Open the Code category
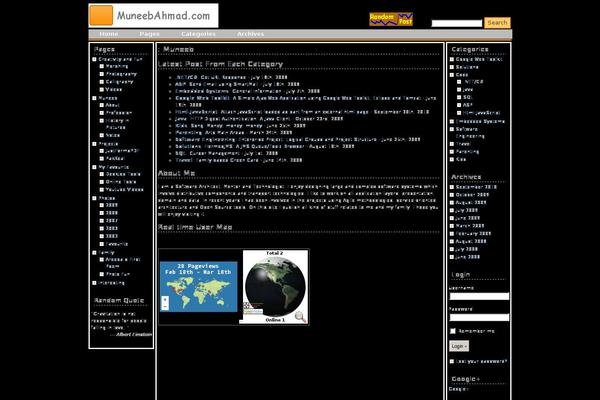This screenshot has width=600, height=400. 461,75
